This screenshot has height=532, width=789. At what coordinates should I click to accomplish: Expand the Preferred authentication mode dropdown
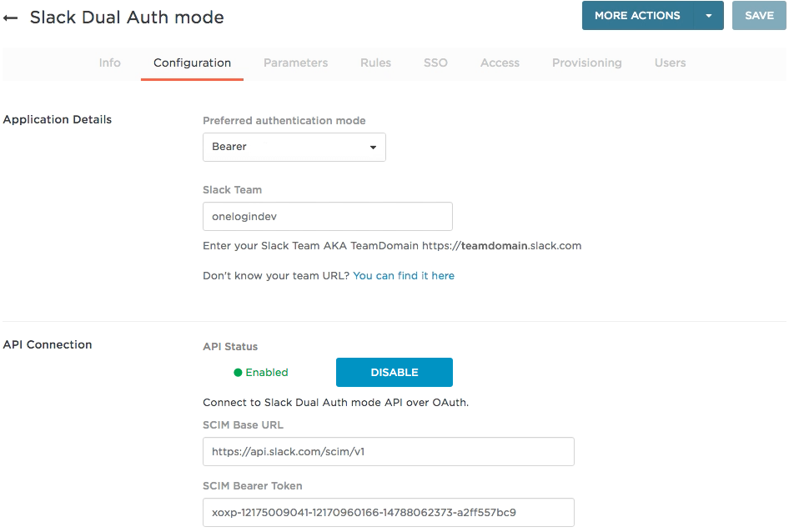tap(294, 147)
